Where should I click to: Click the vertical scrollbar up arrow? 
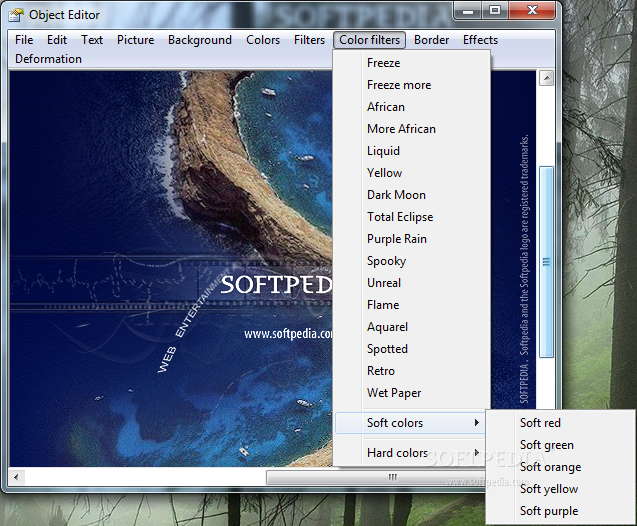[x=546, y=78]
